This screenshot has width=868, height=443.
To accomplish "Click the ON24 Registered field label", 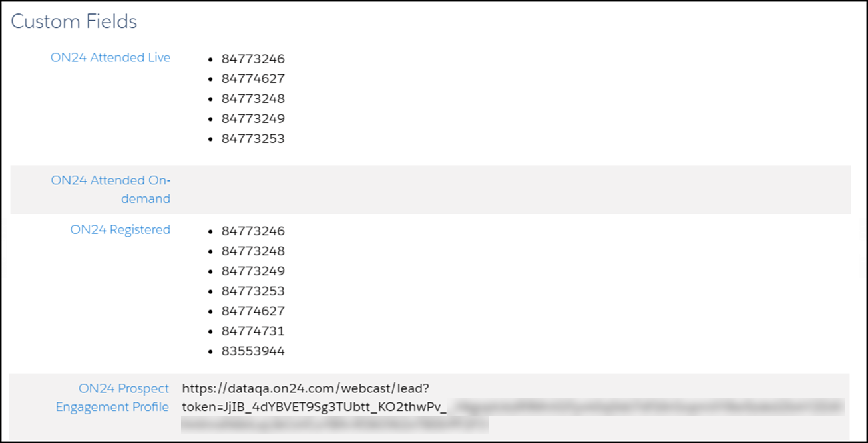I will 120,229.
